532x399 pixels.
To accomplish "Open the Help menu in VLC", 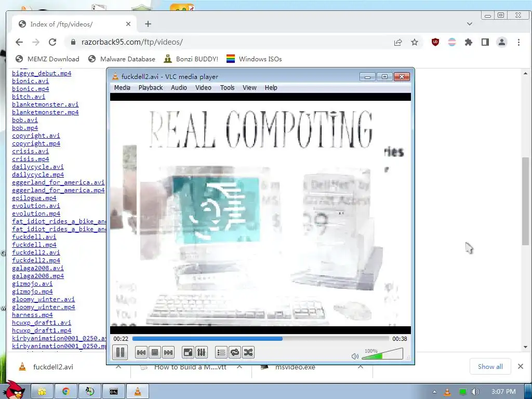I will click(x=271, y=87).
